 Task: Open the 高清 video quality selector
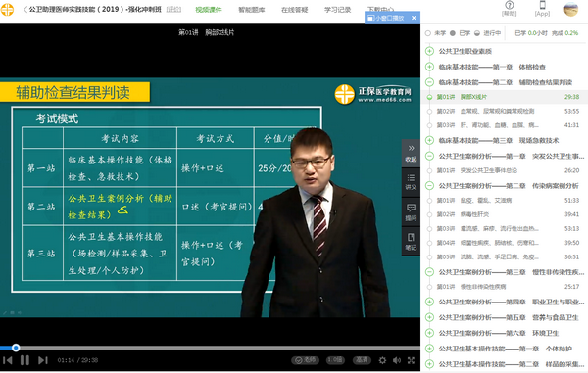tap(362, 360)
